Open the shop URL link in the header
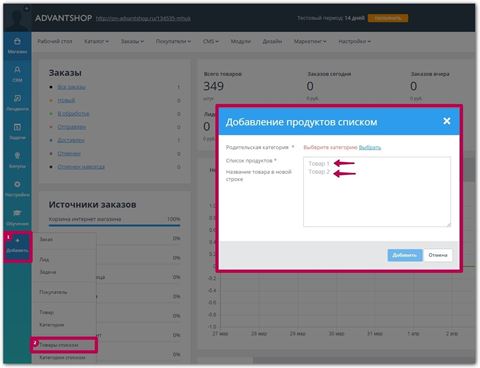 click(143, 18)
